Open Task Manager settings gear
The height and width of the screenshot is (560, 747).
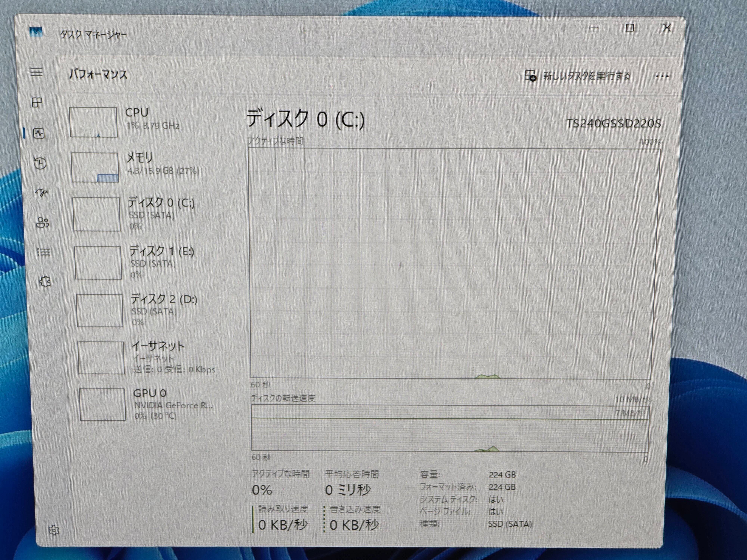tap(54, 530)
